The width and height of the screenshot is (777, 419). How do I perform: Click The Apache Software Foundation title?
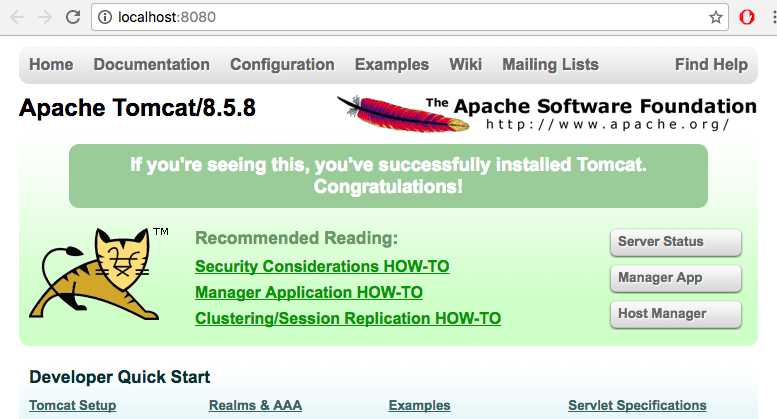tap(591, 106)
